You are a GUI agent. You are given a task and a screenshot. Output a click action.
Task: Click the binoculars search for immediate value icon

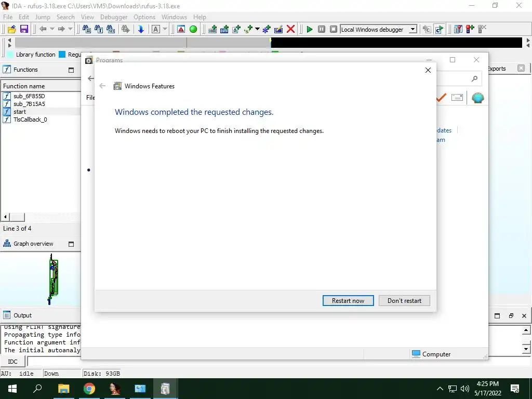tap(87, 29)
